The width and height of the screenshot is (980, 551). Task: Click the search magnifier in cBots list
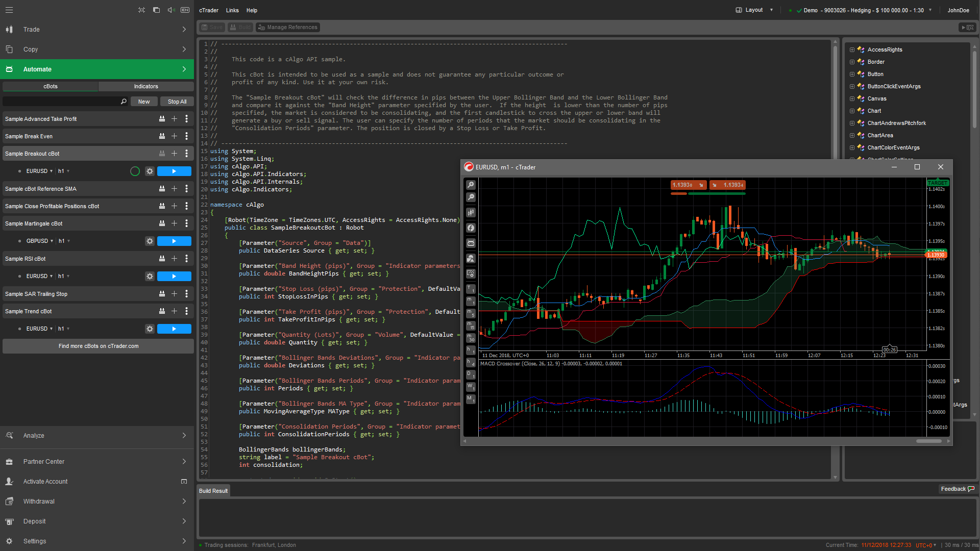pos(124,102)
